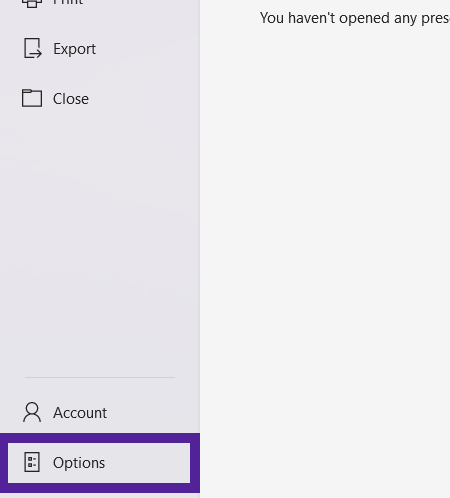Screen dimensions: 450x498
Task: Click inside the highlighted Options box, right of label
Action: (x=147, y=463)
